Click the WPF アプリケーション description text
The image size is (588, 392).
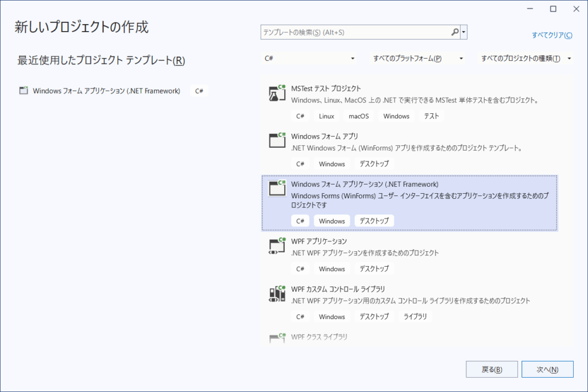(x=365, y=253)
